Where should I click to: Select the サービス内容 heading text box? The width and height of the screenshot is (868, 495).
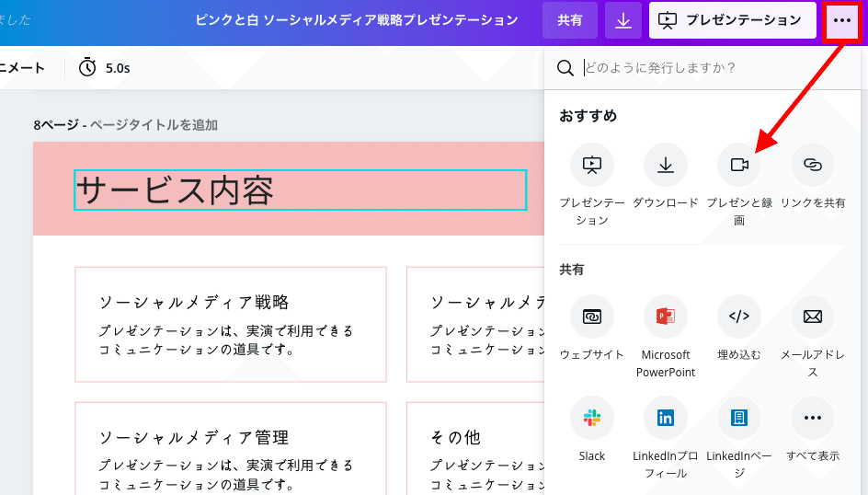[301, 190]
